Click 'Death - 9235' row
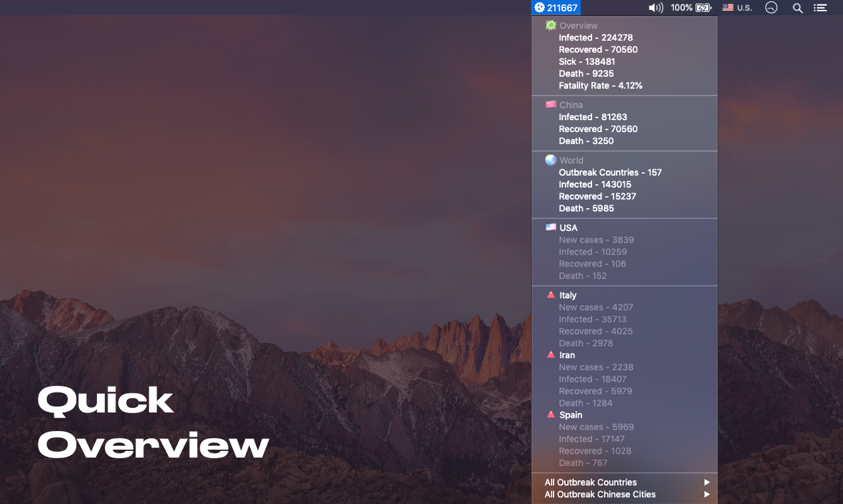 625,74
